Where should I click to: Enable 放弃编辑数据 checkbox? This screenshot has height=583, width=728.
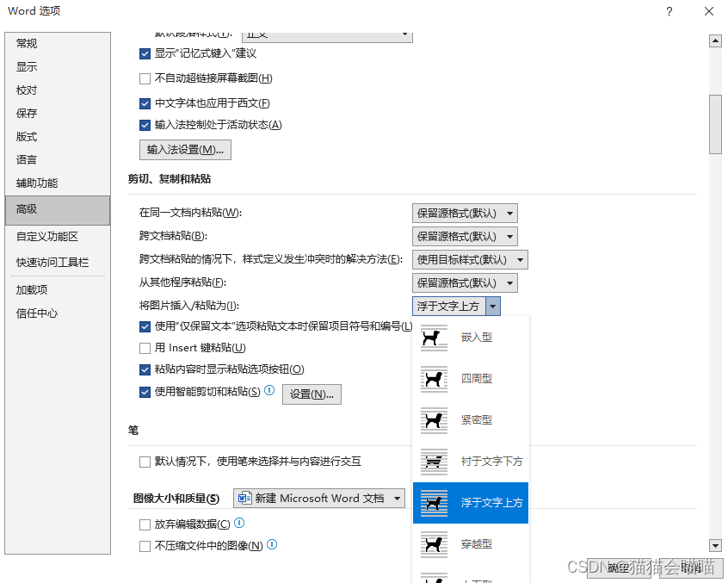145,525
